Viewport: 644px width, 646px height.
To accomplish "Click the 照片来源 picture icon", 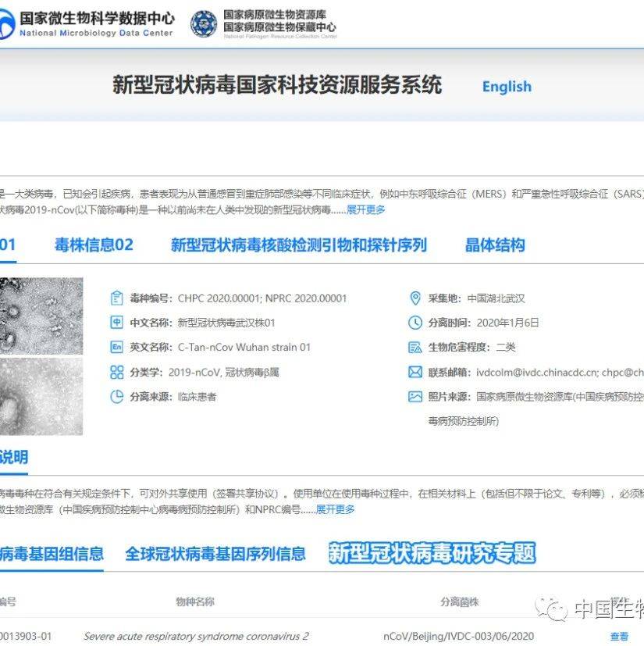I will [x=415, y=397].
